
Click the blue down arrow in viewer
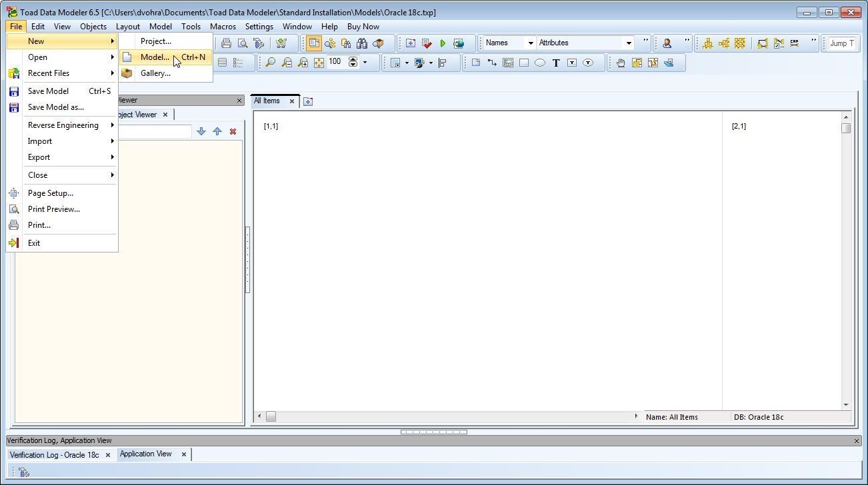click(201, 132)
